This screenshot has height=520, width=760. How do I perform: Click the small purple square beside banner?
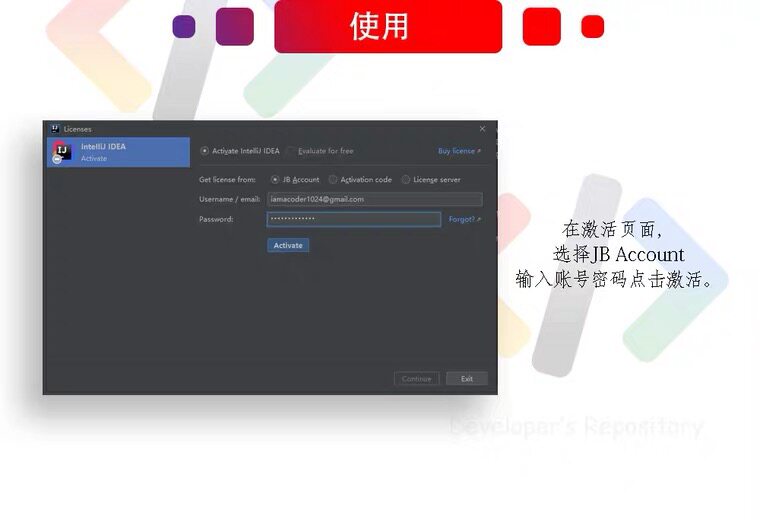pyautogui.click(x=184, y=26)
